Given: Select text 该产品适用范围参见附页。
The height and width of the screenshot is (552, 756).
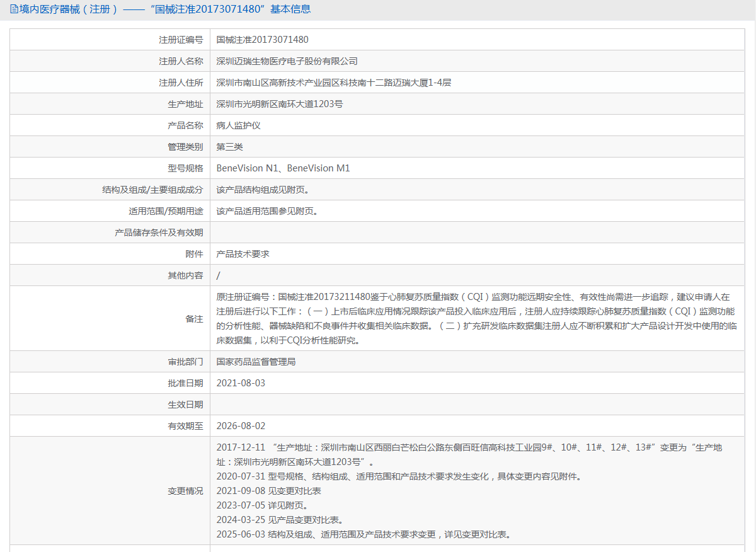Looking at the screenshot, I should [269, 211].
